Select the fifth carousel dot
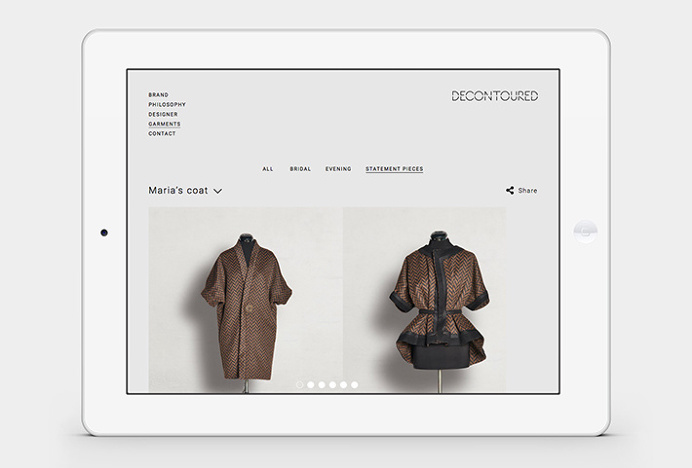 [x=343, y=385]
